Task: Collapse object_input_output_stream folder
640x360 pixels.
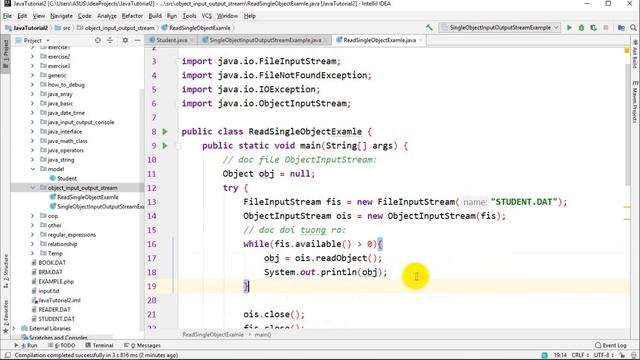Action: click(32, 188)
